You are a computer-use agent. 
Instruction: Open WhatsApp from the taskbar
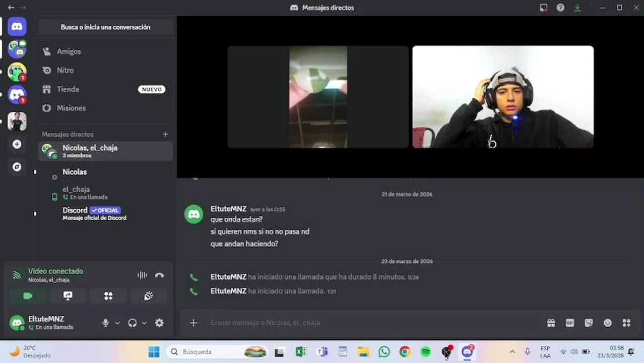(384, 352)
